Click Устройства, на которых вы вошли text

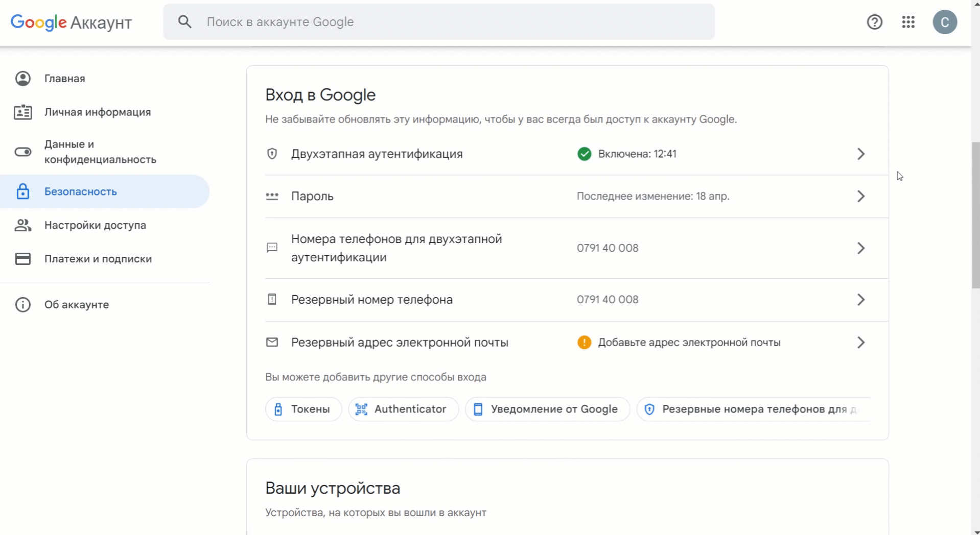coord(376,513)
